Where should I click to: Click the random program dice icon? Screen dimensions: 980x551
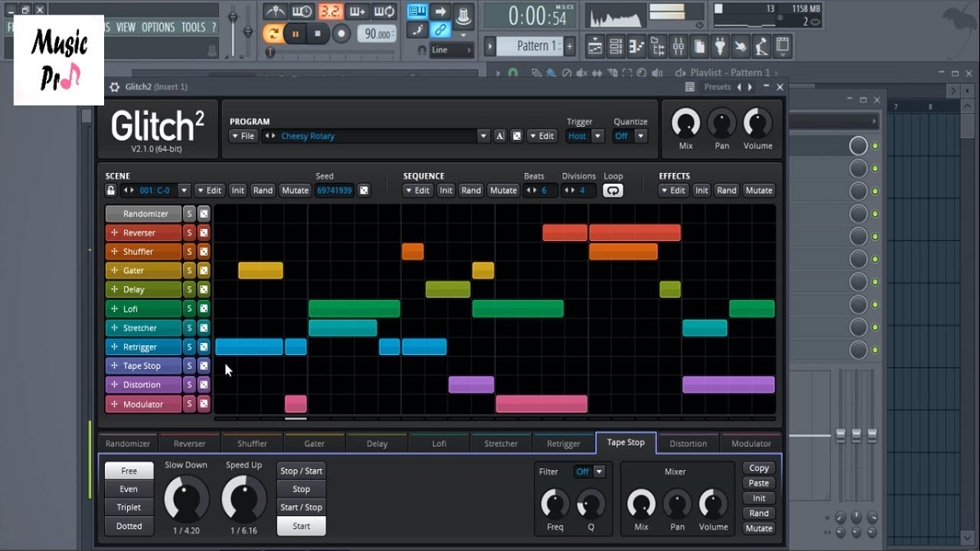click(x=517, y=136)
